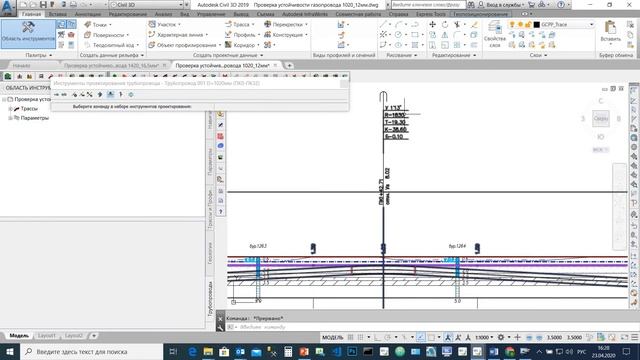
Task: Open the annotation scale 1:1000 dropdown
Action: 484,337
